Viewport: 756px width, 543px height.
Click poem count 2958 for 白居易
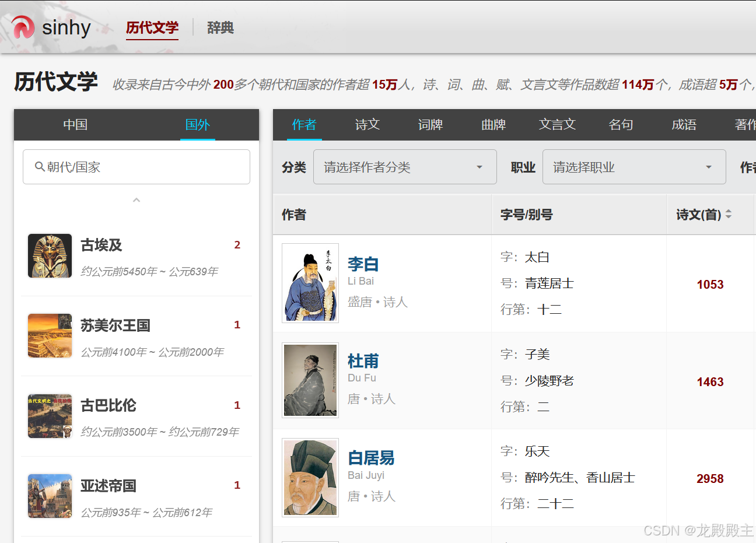(710, 479)
